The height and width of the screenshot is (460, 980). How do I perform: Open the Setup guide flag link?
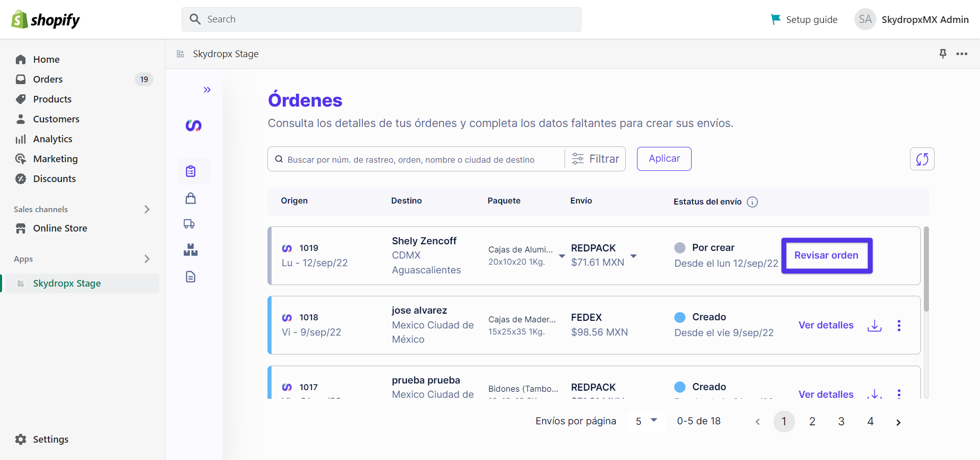[x=804, y=19]
